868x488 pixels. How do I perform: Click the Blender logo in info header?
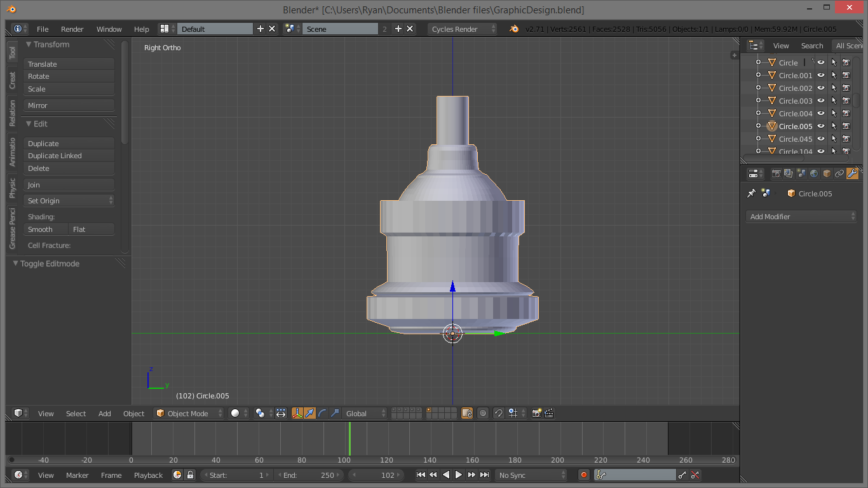[513, 29]
